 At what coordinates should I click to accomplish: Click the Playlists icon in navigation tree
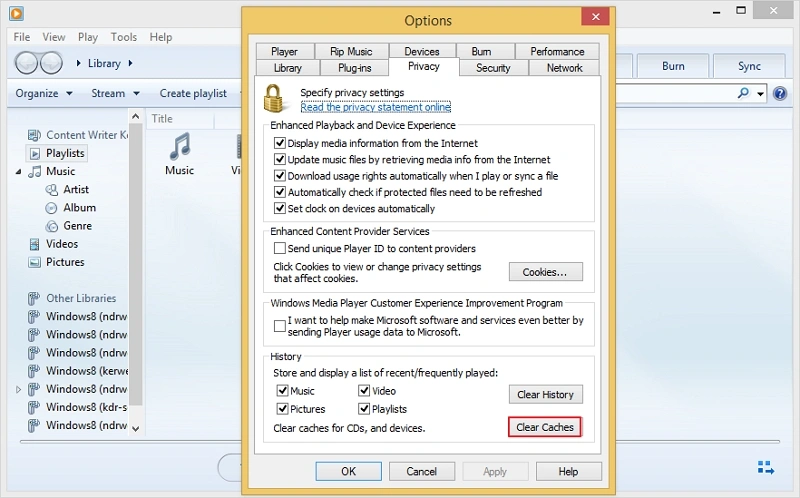click(35, 153)
